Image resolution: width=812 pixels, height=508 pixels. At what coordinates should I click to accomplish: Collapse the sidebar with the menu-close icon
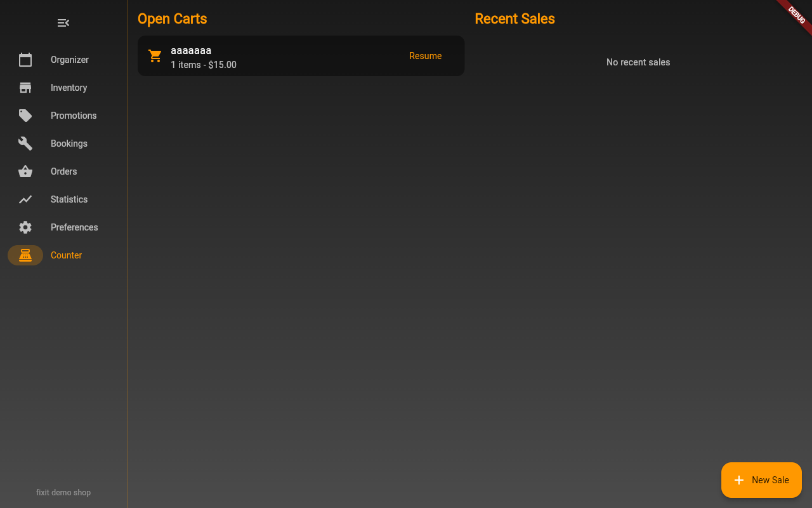click(x=63, y=23)
